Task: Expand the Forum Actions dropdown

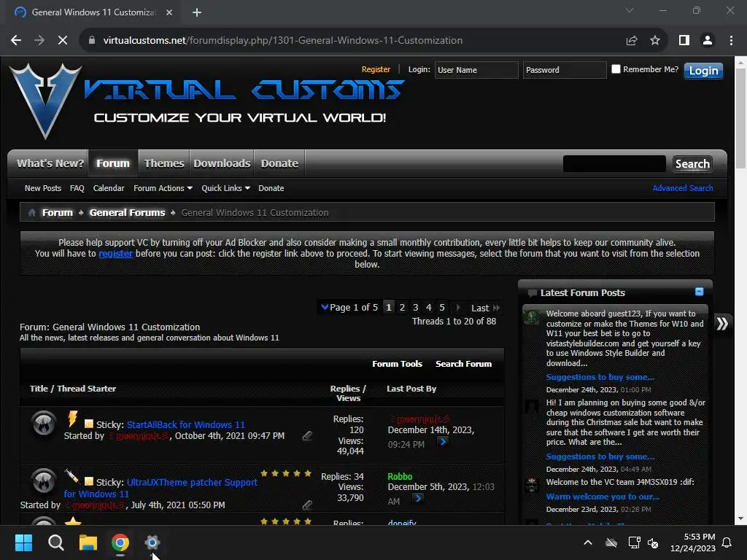Action: [163, 188]
